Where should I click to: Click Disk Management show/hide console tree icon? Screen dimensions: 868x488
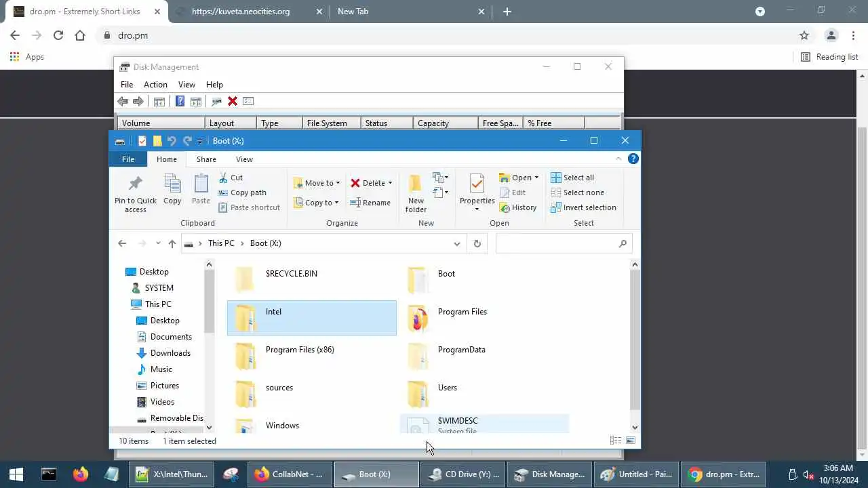coord(159,101)
